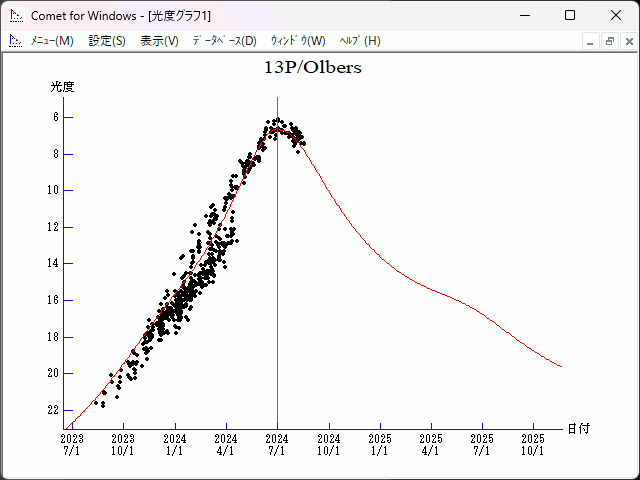Click the 2025 4/1 date label
Screen dimensions: 640x480
[x=431, y=444]
